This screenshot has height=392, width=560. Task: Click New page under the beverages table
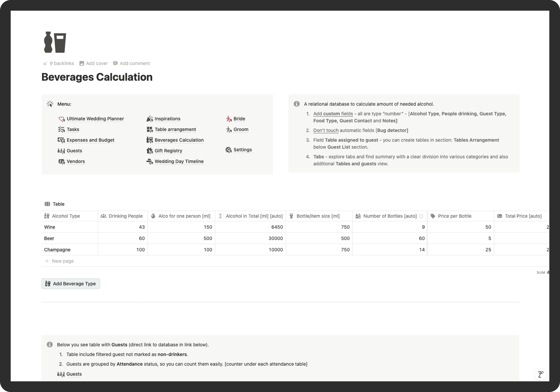63,261
